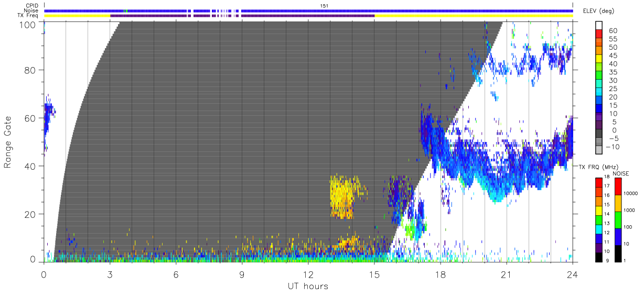Click the black 9–10 MHz TX FRQ swatch
The image size is (644, 297).
point(598,257)
